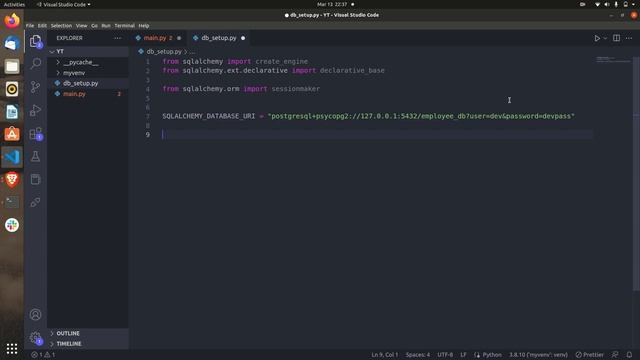Open the Run menu
Screen dimensions: 640x360
pyautogui.click(x=106, y=25)
